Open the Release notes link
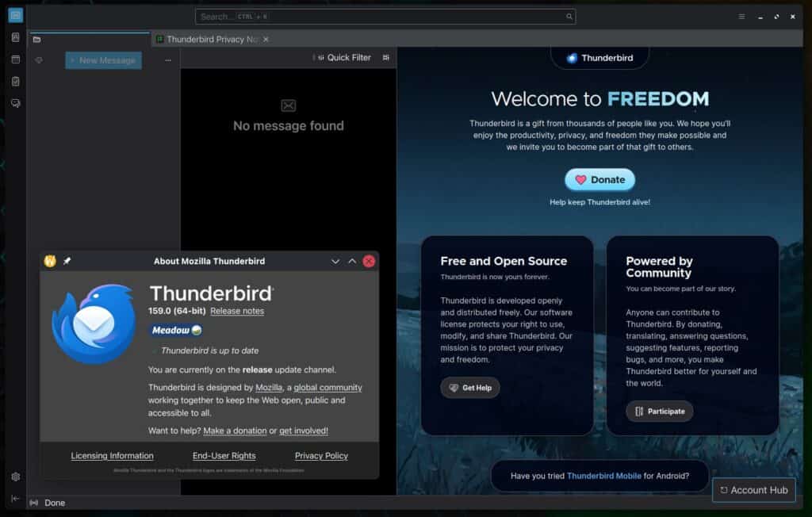The width and height of the screenshot is (812, 517). pyautogui.click(x=237, y=311)
